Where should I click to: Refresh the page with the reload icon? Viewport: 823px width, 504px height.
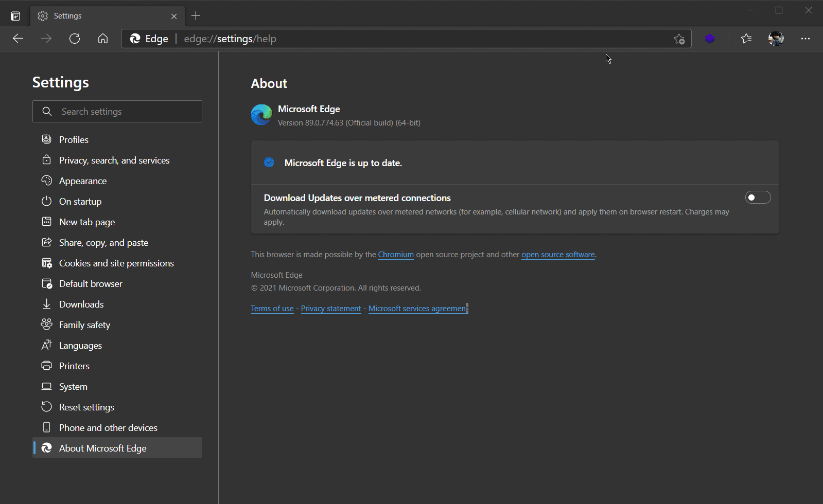click(x=75, y=39)
